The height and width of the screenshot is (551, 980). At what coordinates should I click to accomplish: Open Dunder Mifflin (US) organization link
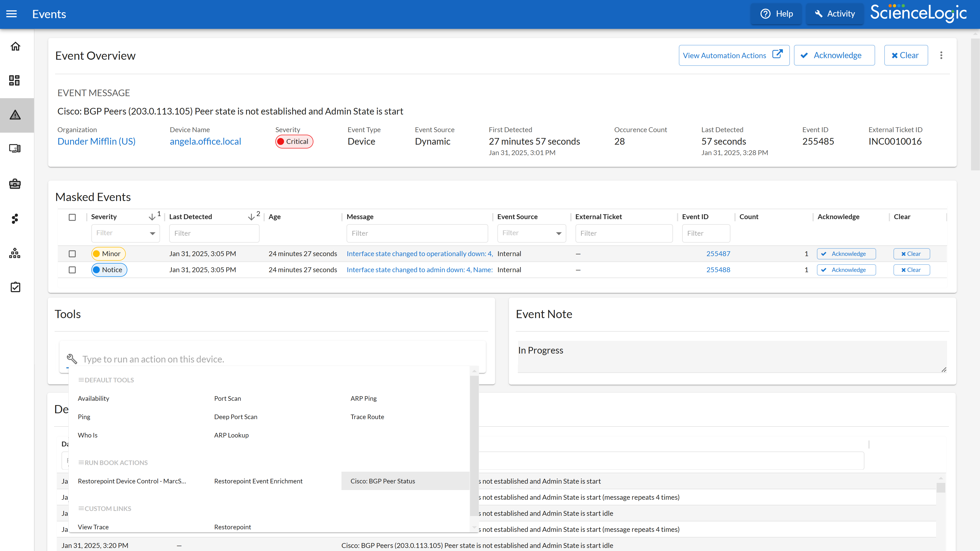[x=96, y=142]
